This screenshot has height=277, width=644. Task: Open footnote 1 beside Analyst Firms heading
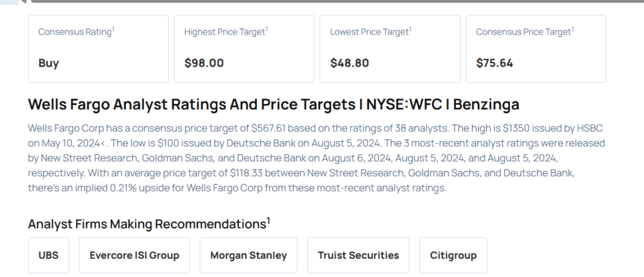[269, 220]
